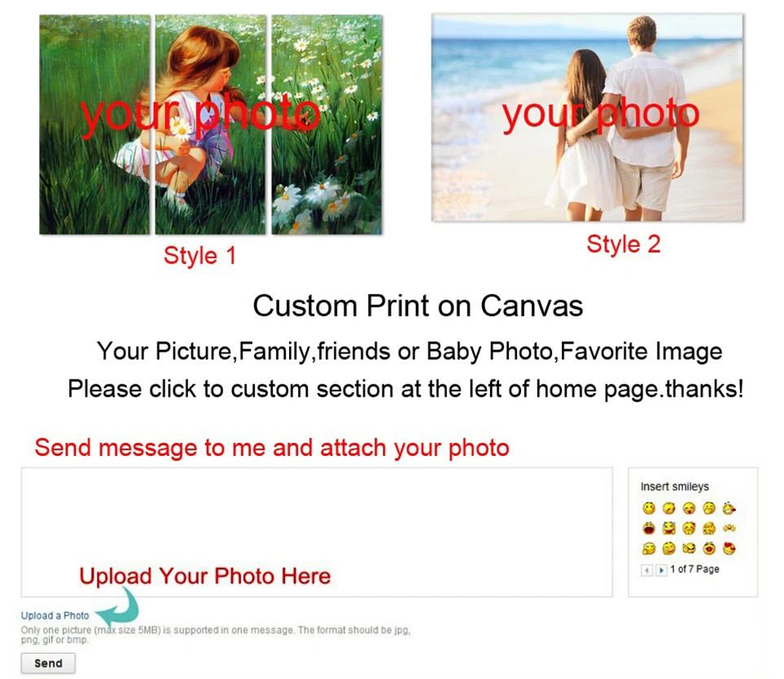Screen dimensions: 784x679
Task: Insert the clapping hands smiley
Action: pos(729,528)
